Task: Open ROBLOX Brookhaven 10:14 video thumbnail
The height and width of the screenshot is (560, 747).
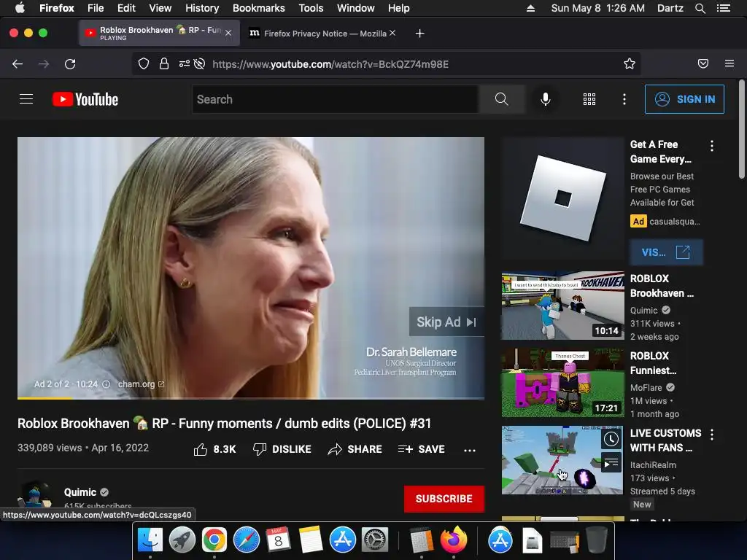Action: [x=562, y=306]
